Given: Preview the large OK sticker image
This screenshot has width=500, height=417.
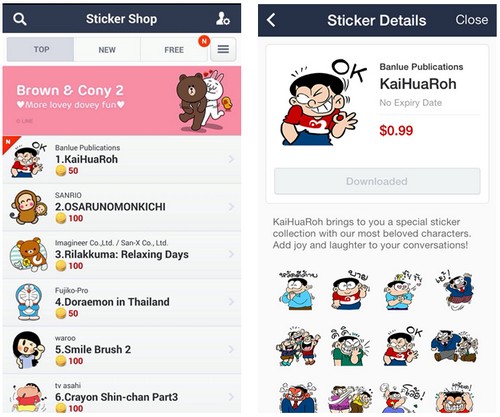Looking at the screenshot, I should [x=323, y=102].
